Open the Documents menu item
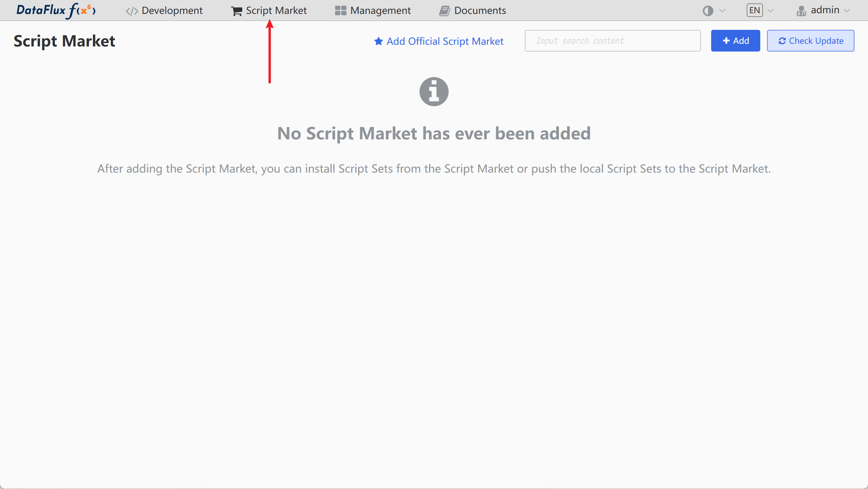 tap(480, 11)
